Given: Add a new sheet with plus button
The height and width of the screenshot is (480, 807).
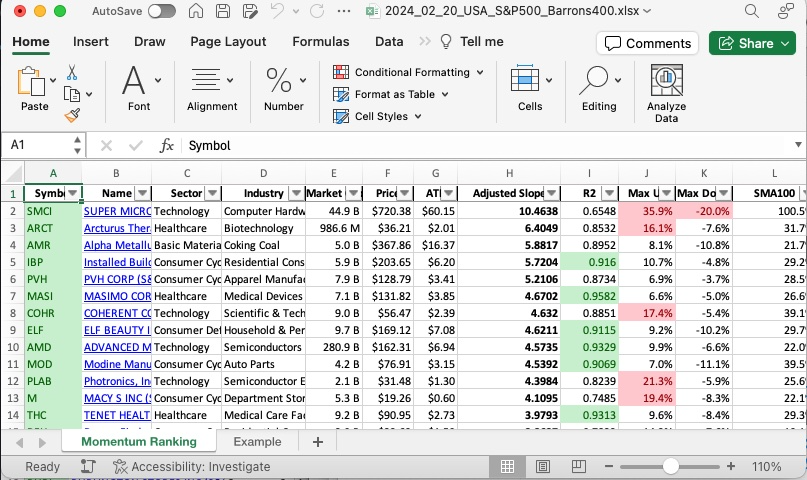Looking at the screenshot, I should coord(318,442).
